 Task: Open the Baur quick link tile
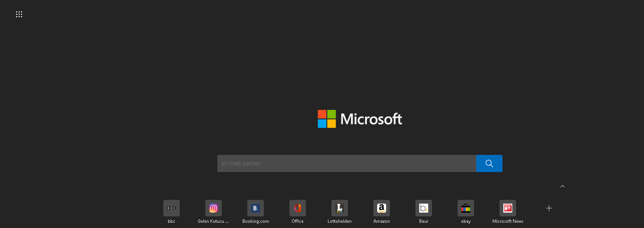coord(424,208)
